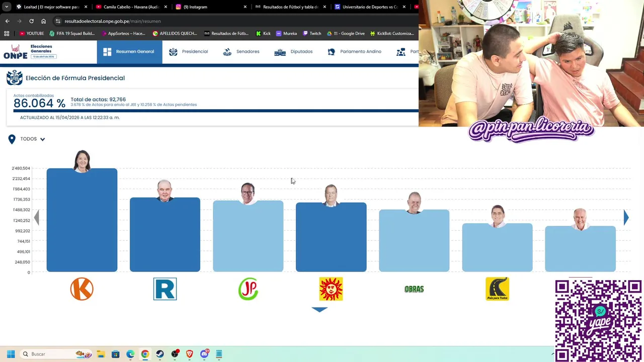The image size is (644, 362).
Task: Select the bar above the JP logo
Action: (248, 236)
